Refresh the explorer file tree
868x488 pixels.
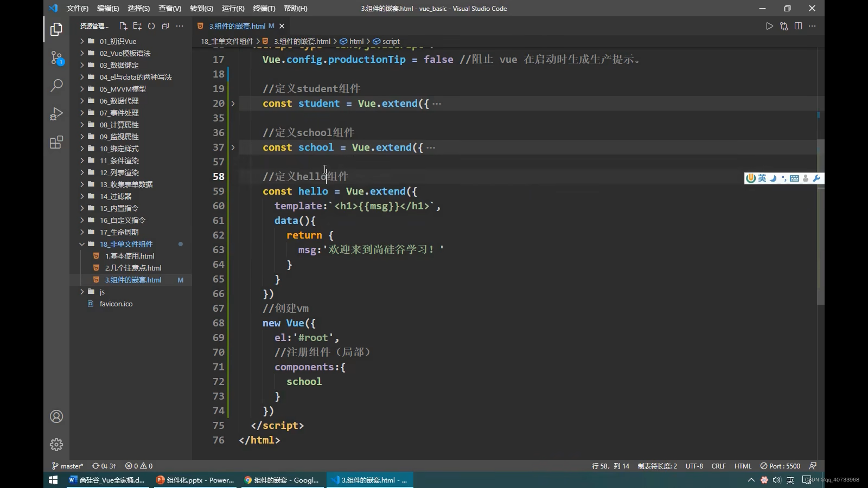click(151, 26)
